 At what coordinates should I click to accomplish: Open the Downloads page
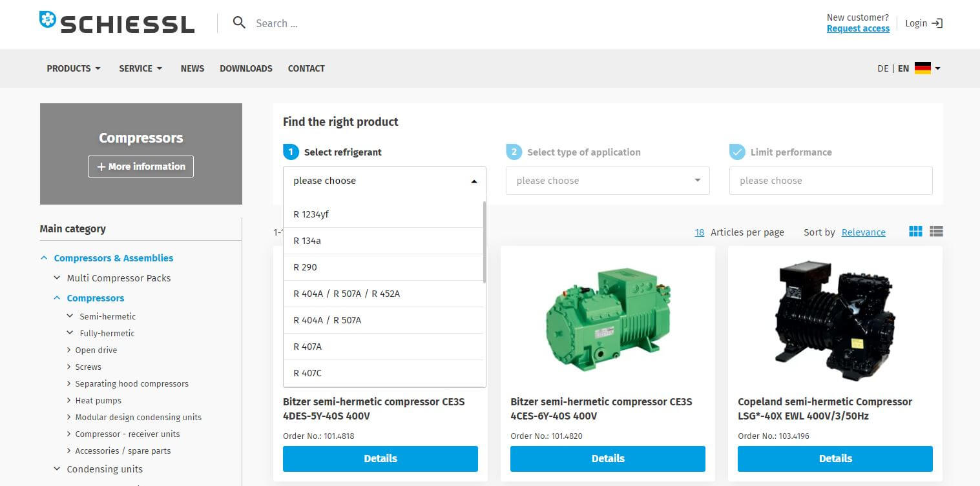[245, 68]
